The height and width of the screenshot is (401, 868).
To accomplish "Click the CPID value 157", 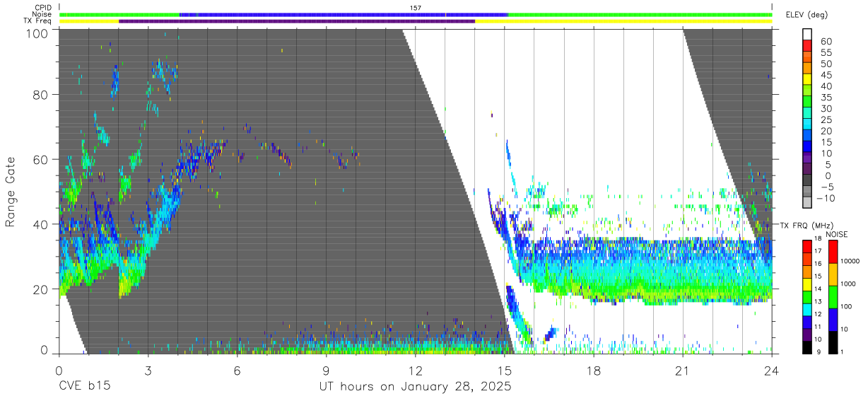I will click(x=415, y=7).
